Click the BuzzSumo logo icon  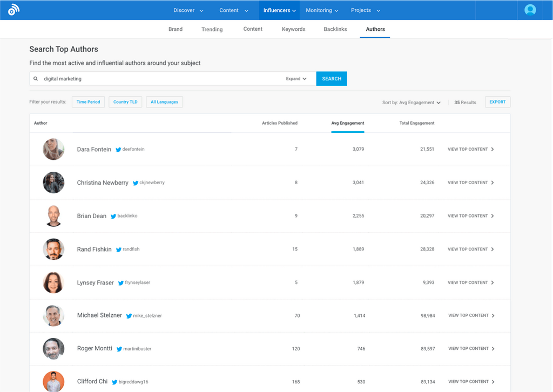(14, 10)
